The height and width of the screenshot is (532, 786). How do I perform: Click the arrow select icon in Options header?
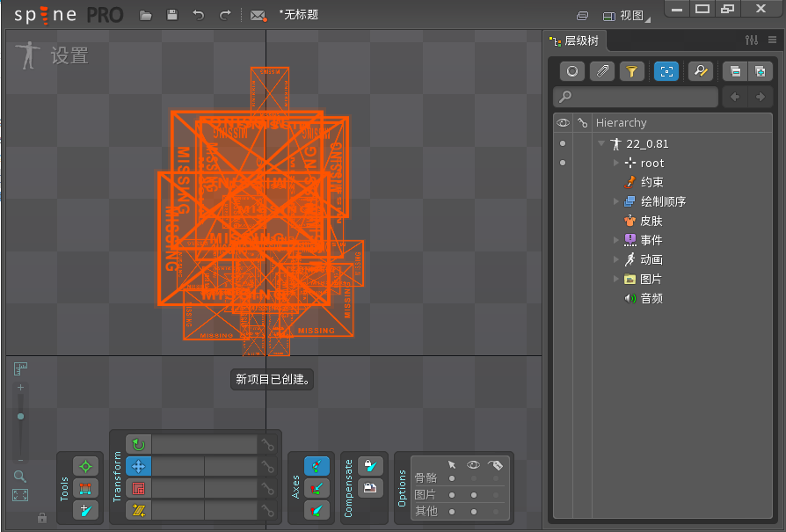pos(452,465)
